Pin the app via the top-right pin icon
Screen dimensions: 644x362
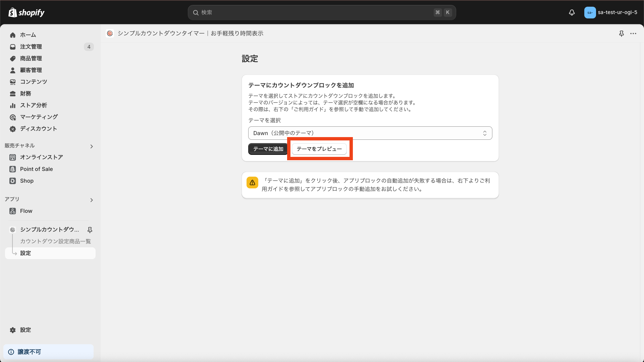pyautogui.click(x=622, y=34)
